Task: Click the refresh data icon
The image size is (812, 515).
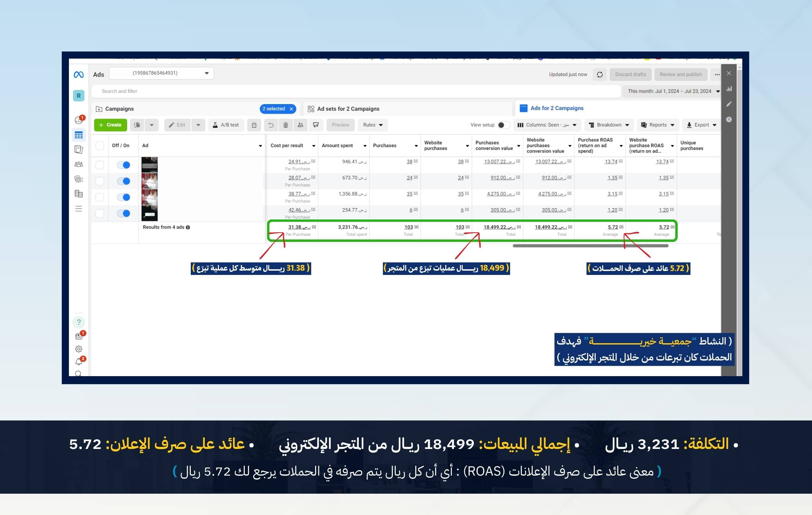Action: [x=600, y=75]
